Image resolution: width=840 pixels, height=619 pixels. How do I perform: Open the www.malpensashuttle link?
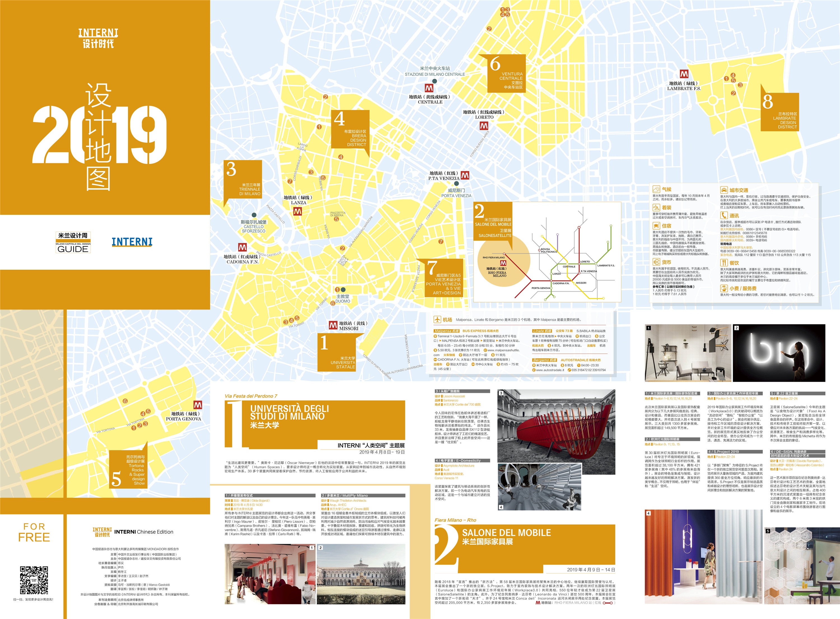(504, 350)
